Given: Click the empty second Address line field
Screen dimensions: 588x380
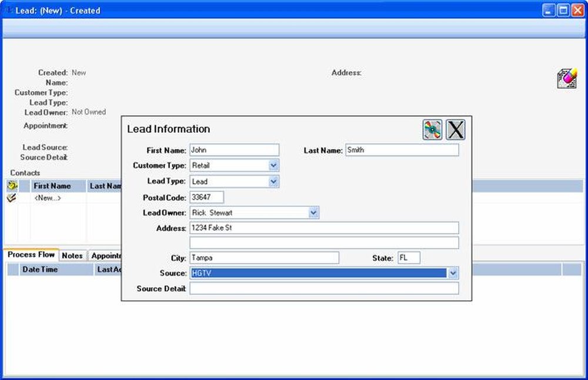Looking at the screenshot, I should pos(324,243).
